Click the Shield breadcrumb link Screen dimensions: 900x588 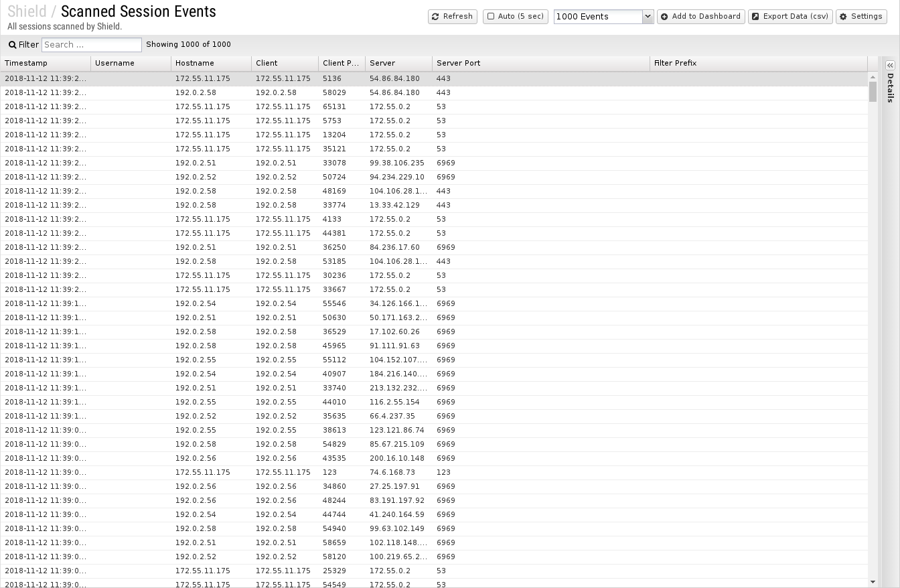pyautogui.click(x=27, y=12)
